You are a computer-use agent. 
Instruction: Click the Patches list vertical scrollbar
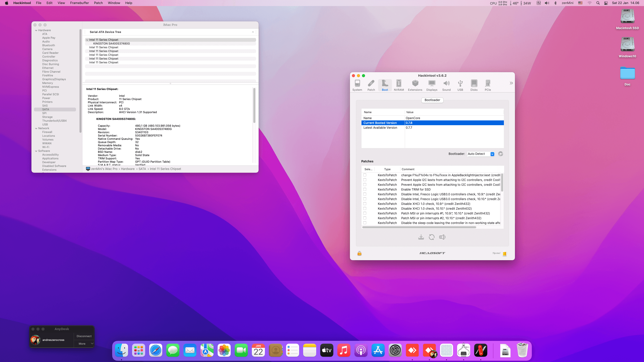pyautogui.click(x=502, y=182)
